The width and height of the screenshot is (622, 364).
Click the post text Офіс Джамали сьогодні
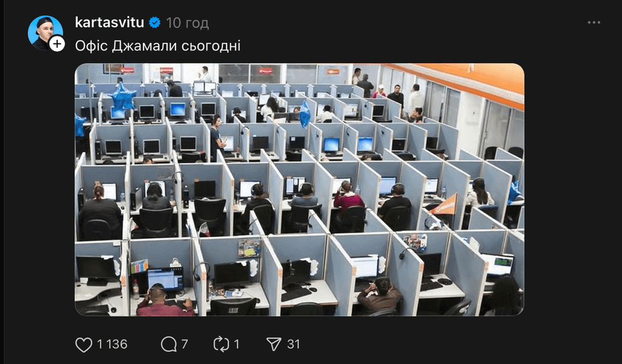tap(158, 46)
